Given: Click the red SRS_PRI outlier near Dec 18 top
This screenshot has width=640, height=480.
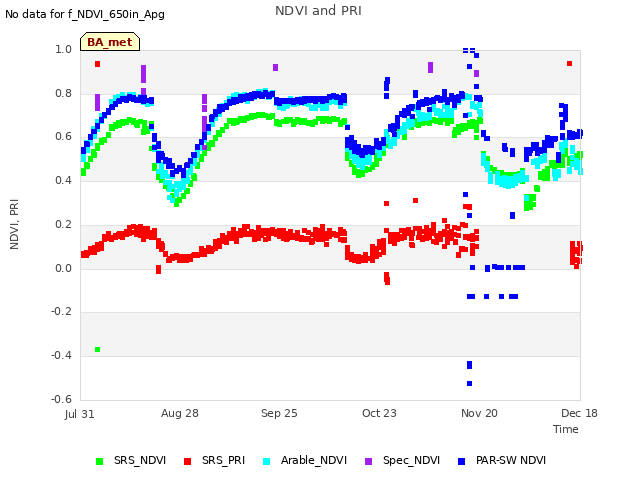Looking at the screenshot, I should pyautogui.click(x=569, y=63).
